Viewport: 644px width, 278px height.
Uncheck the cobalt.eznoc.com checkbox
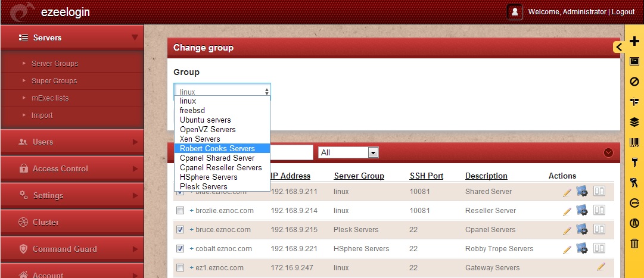(180, 248)
